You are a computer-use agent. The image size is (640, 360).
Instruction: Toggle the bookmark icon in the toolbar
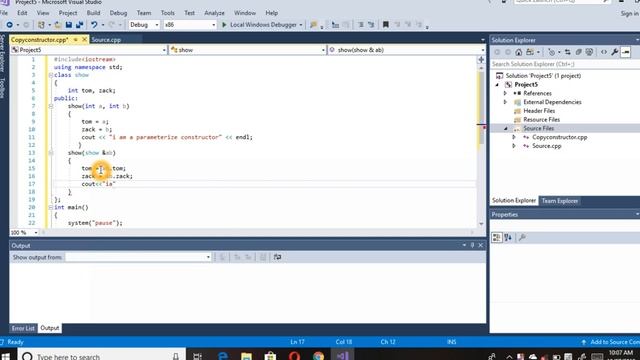coord(386,25)
